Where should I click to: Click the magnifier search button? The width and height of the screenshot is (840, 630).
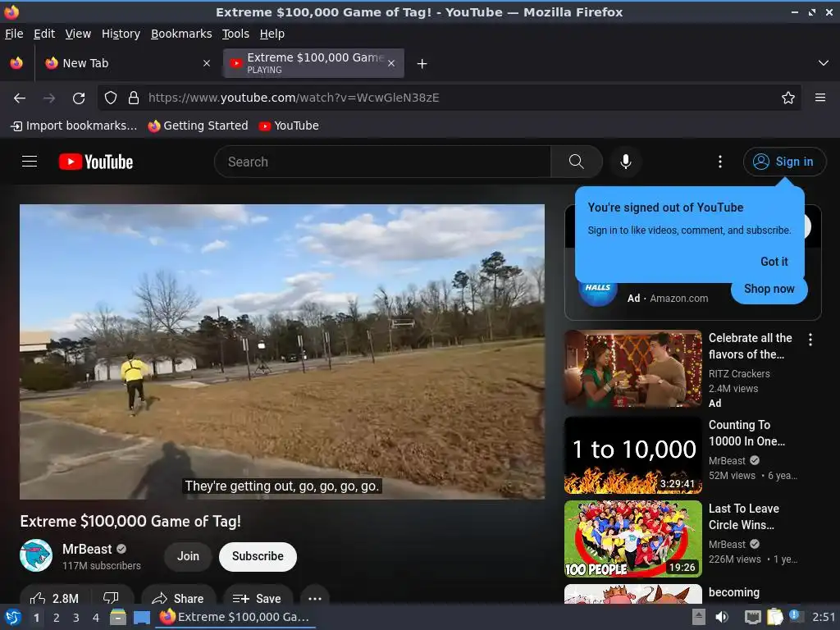click(x=577, y=162)
